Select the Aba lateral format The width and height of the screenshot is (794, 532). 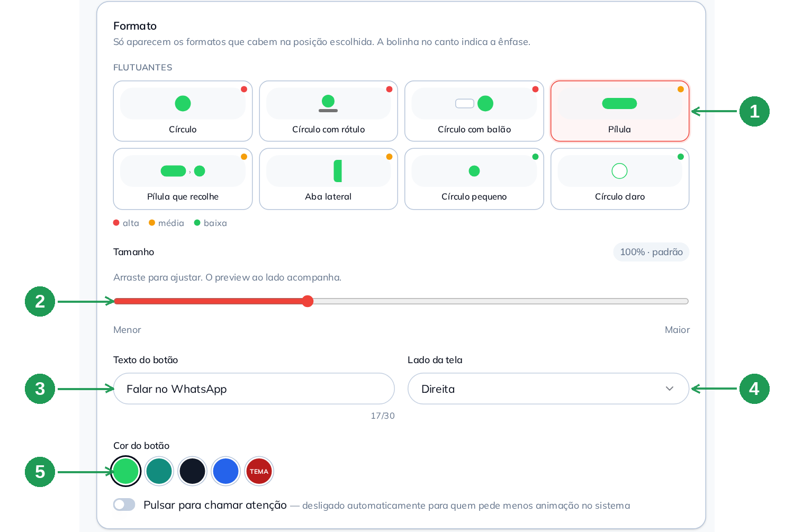pos(328,179)
